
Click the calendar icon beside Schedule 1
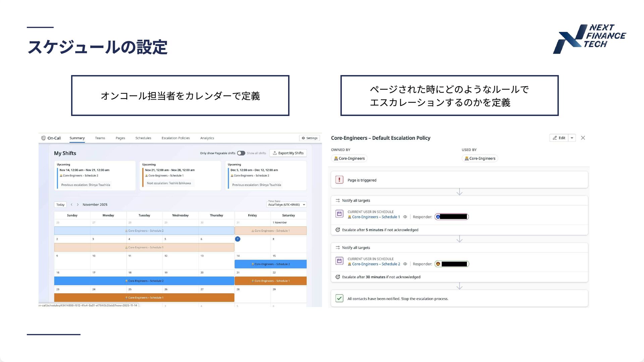[339, 214]
